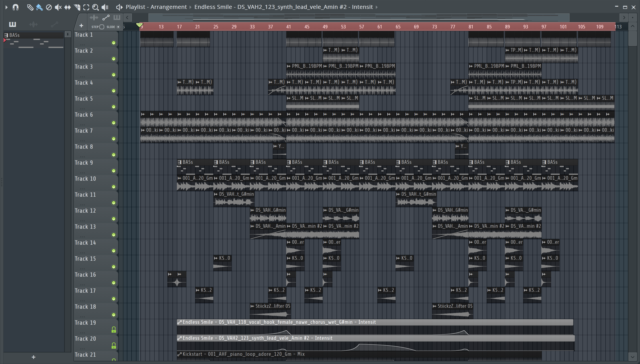Click the horizontal timeline overview scrollbar
The width and height of the screenshot is (640, 364).
359,18
